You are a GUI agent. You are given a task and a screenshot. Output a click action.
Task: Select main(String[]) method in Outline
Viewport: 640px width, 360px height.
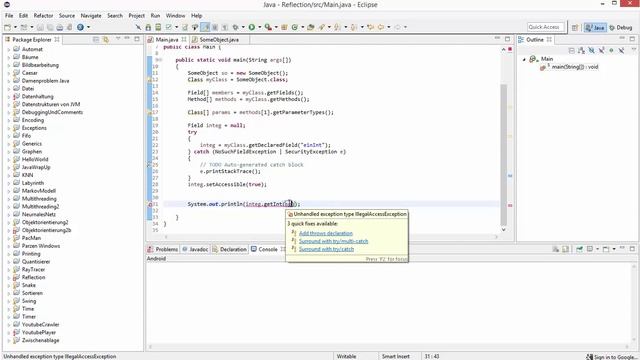(569, 67)
